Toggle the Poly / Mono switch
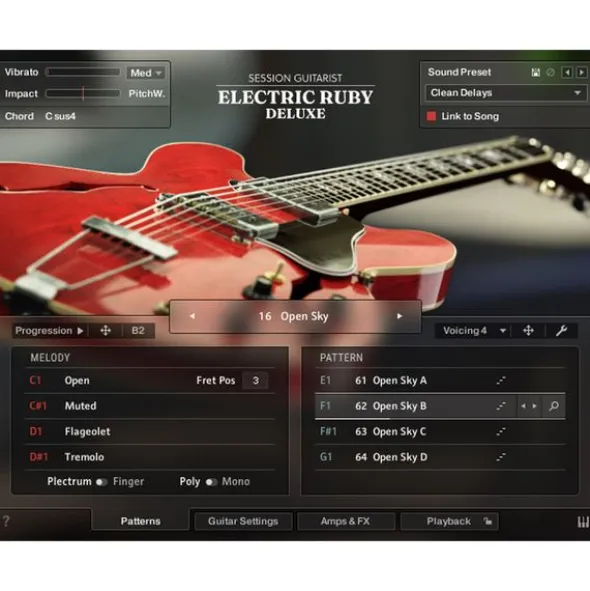The image size is (590, 591). tap(211, 482)
